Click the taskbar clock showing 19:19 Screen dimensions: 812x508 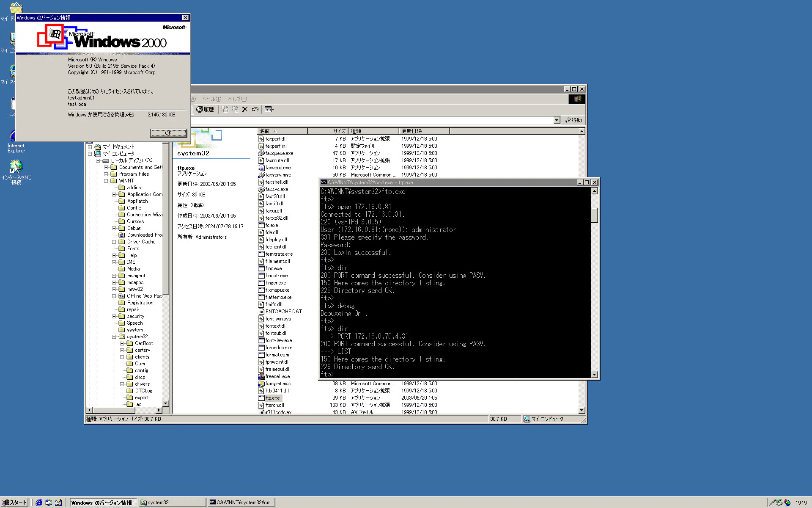coord(801,503)
